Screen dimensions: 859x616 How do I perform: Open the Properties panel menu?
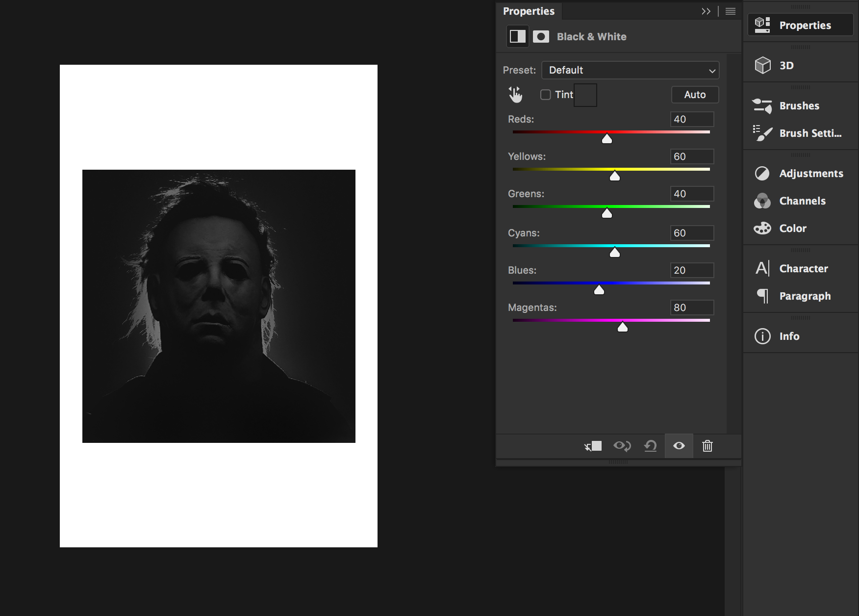731,11
